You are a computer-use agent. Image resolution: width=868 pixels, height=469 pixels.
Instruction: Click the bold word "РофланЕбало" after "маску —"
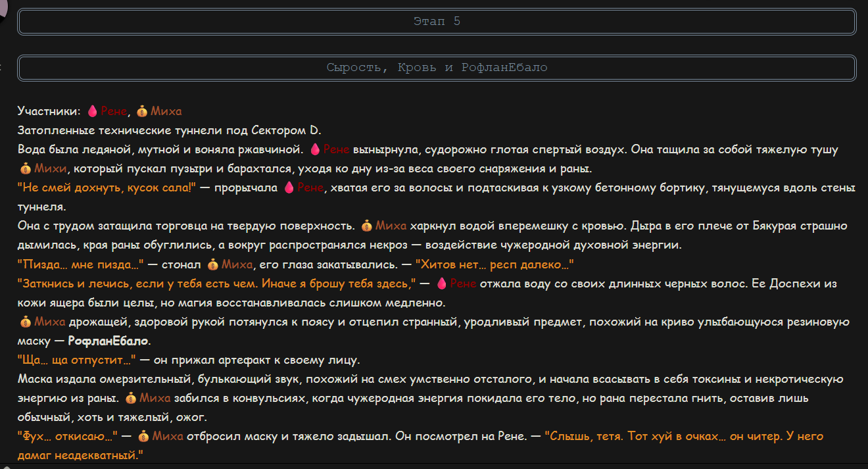point(108,341)
